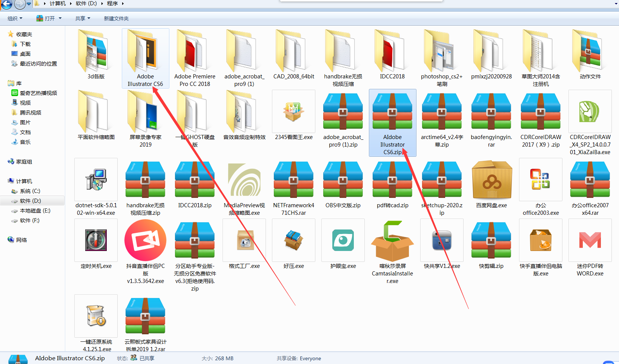Select 本地磁盘 (E:) drive in sidebar
This screenshot has width=619, height=364.
tap(35, 211)
